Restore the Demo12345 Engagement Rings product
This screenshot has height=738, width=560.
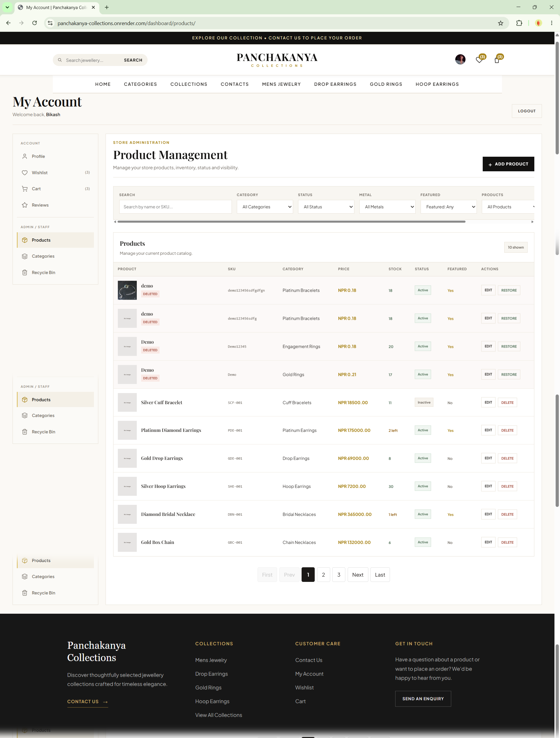509,346
